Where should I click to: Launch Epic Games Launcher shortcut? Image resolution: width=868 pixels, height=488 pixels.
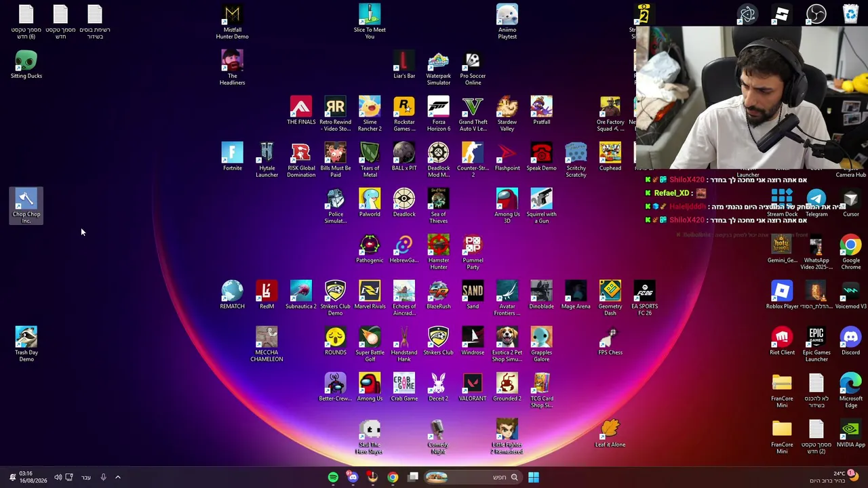(816, 344)
